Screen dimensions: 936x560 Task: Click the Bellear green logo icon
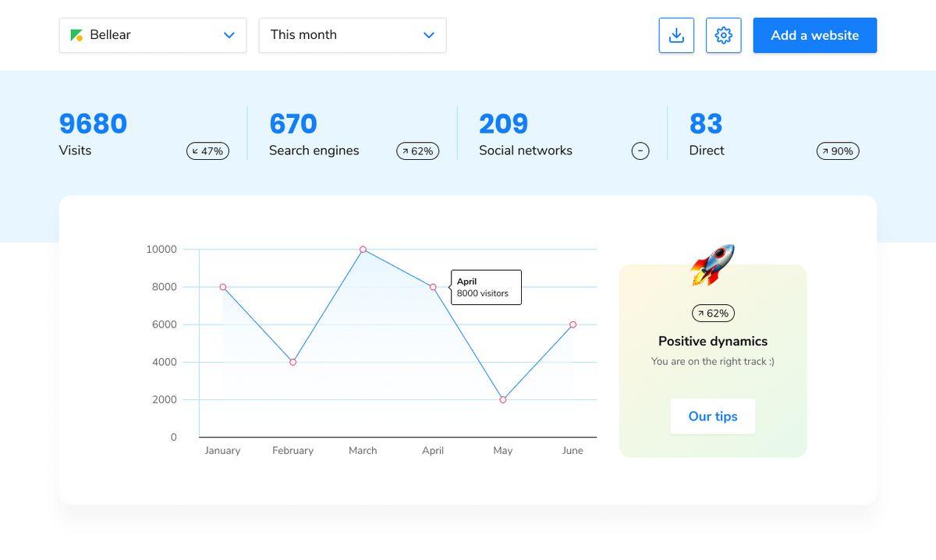point(76,35)
